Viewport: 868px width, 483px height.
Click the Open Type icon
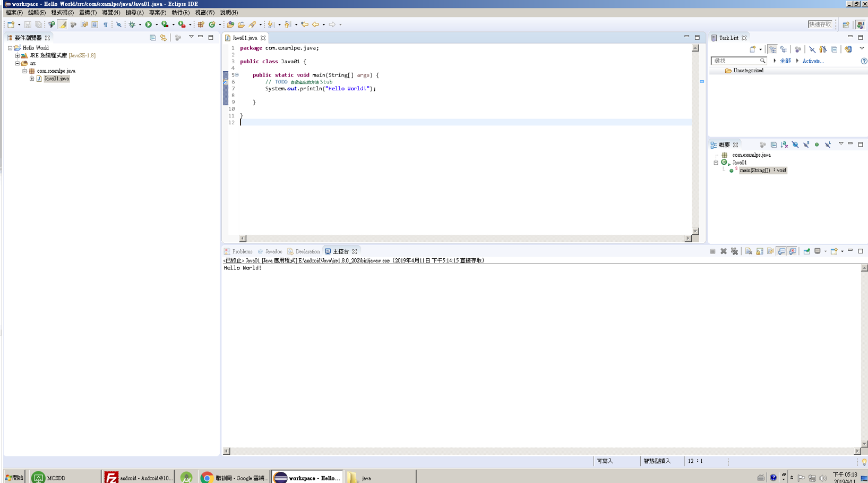pyautogui.click(x=230, y=24)
